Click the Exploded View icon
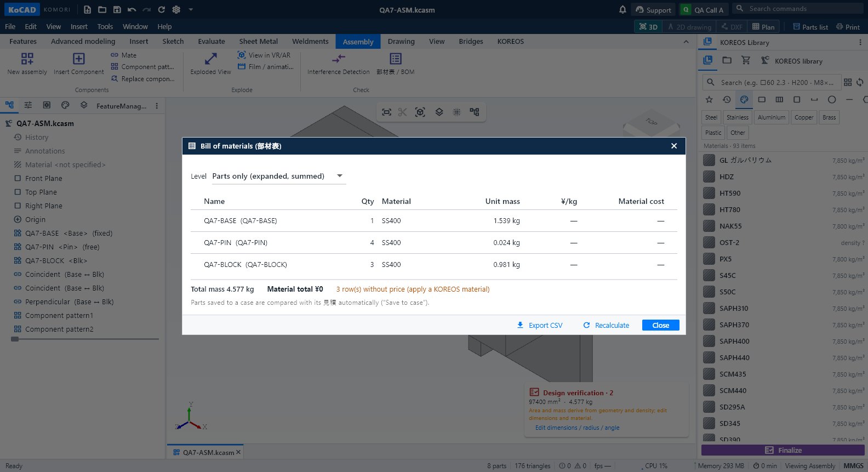 point(211,59)
